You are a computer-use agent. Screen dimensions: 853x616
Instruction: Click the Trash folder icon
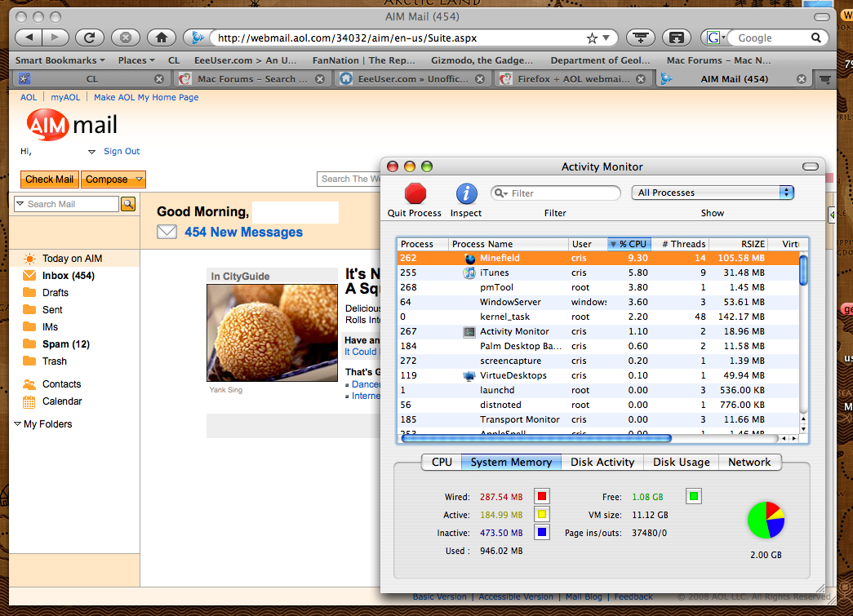coord(29,361)
